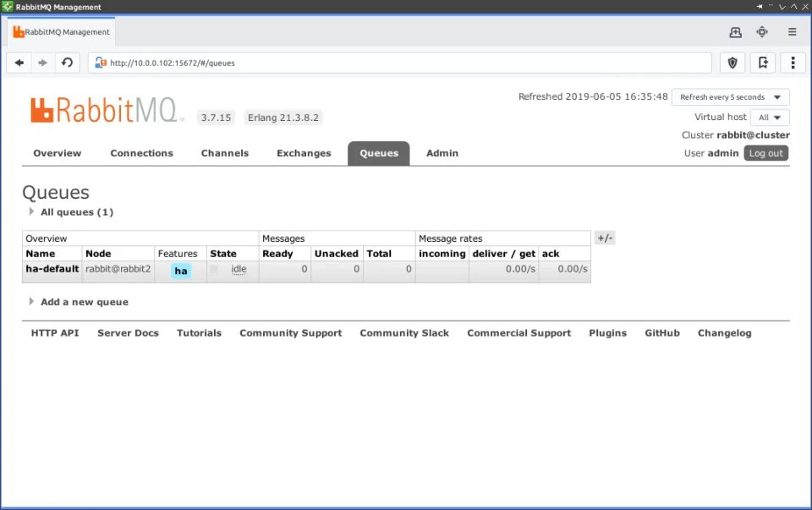Open the Commercial Support footer link
This screenshot has height=510, width=812.
[518, 333]
